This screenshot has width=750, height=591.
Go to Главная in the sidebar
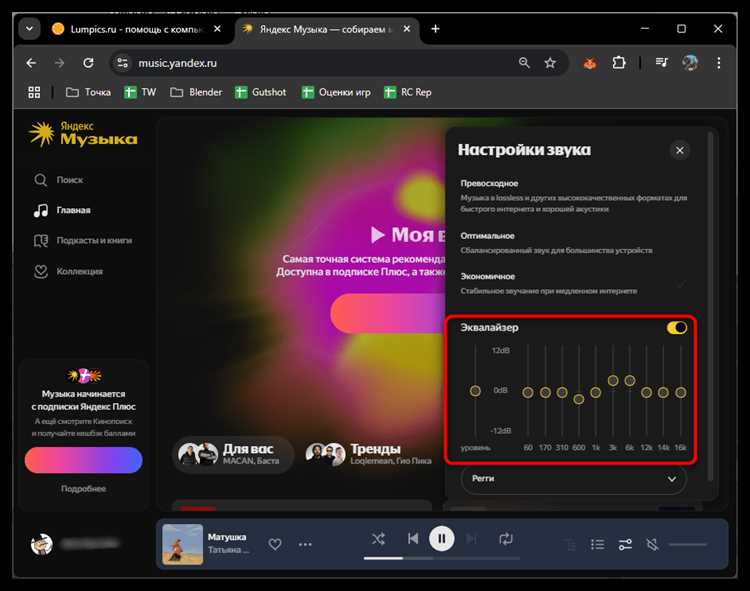(x=62, y=210)
